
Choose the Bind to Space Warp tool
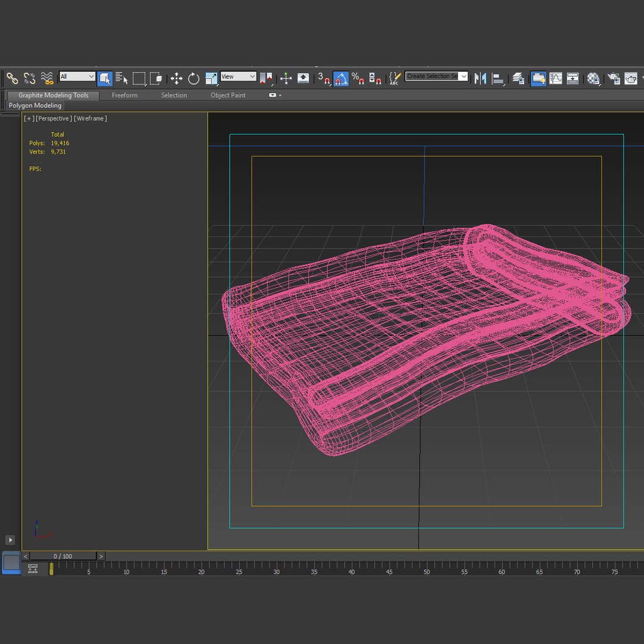coord(47,78)
